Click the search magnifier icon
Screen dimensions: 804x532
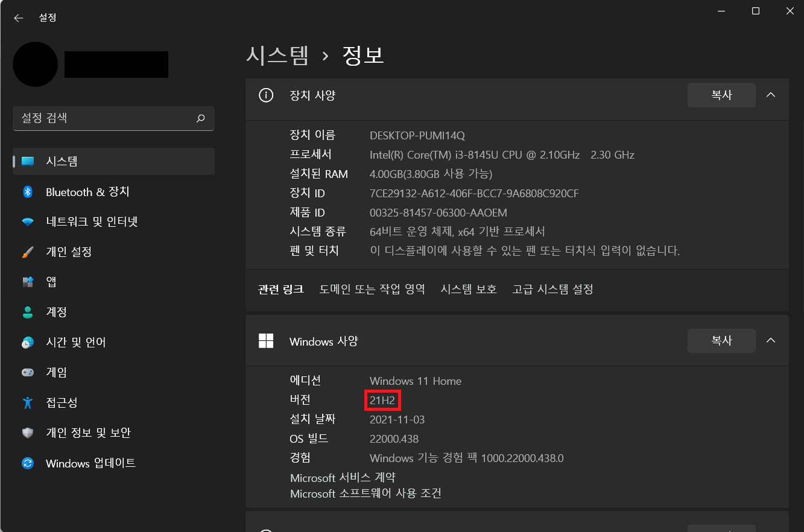(x=201, y=118)
